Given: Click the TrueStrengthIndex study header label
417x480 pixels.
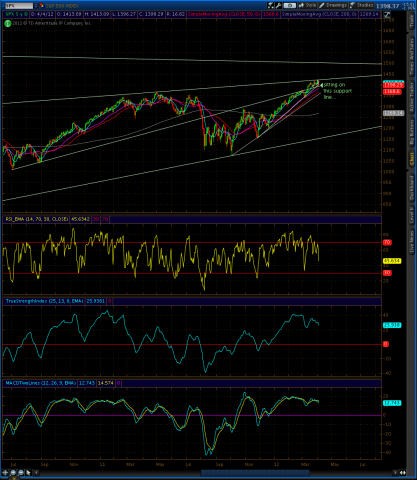Looking at the screenshot, I should [x=44, y=301].
